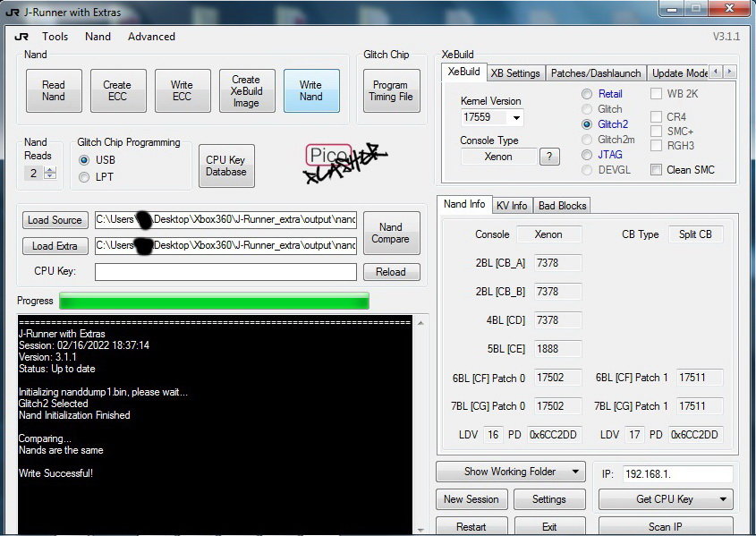Image resolution: width=756 pixels, height=536 pixels.
Task: Click Write Nand button
Action: 311,90
